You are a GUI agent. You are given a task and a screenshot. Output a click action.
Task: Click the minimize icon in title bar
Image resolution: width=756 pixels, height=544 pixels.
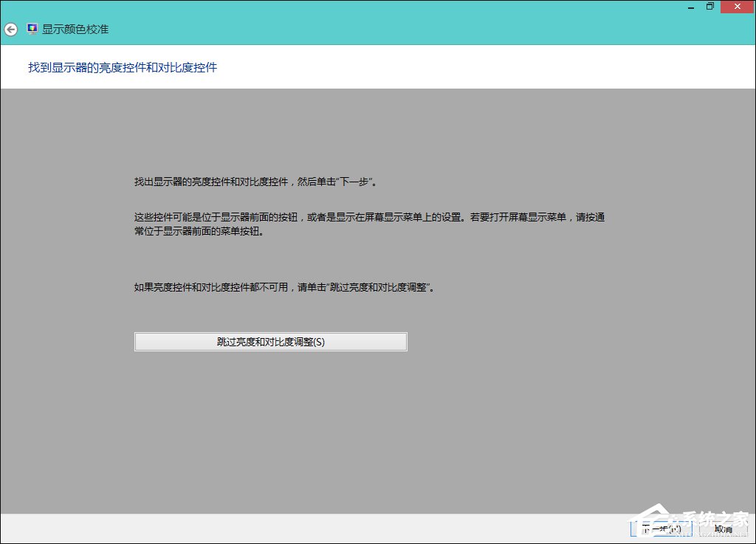690,7
